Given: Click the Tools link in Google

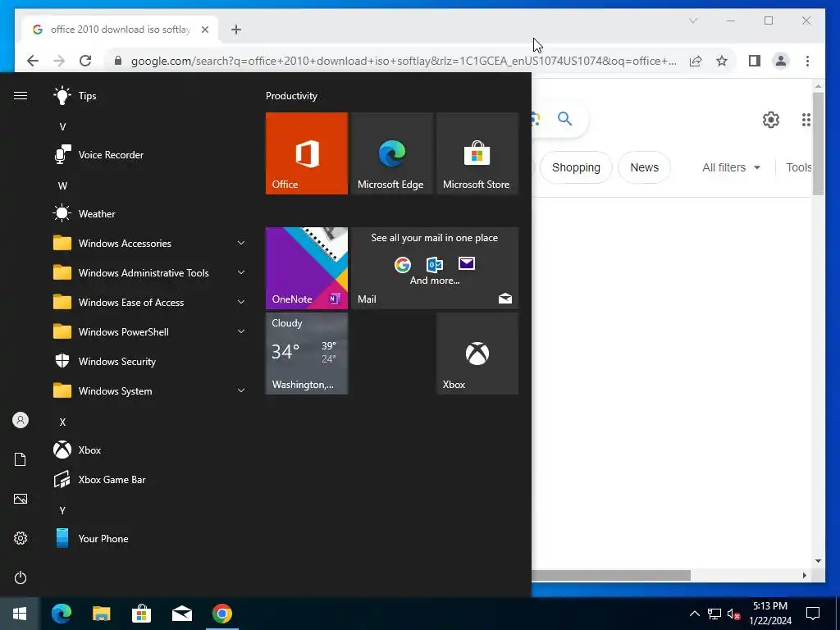Looking at the screenshot, I should coord(799,167).
